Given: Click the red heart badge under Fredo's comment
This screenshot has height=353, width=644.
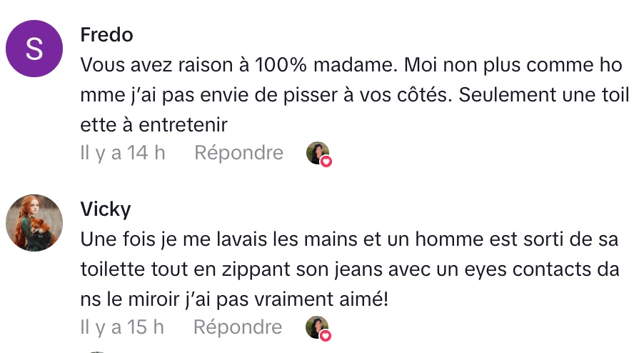Looking at the screenshot, I should tap(326, 161).
